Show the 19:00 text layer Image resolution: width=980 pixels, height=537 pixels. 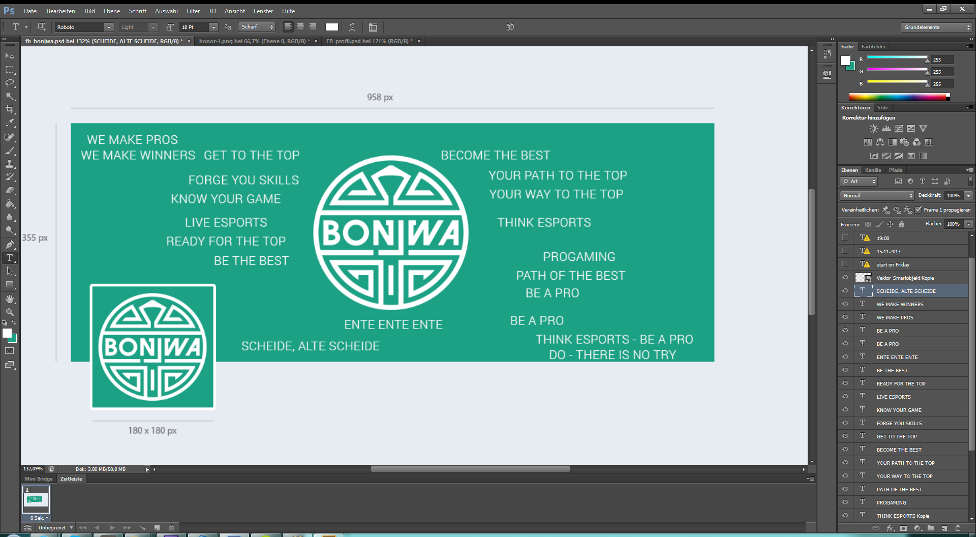pyautogui.click(x=845, y=238)
